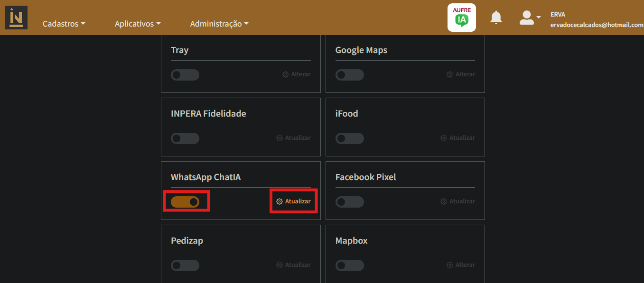Click the gear icon in Mapbox card
The image size is (644, 283).
click(x=450, y=265)
